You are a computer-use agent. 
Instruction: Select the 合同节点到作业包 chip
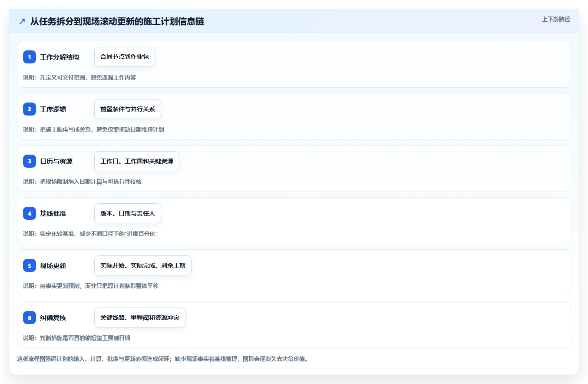[x=125, y=57]
